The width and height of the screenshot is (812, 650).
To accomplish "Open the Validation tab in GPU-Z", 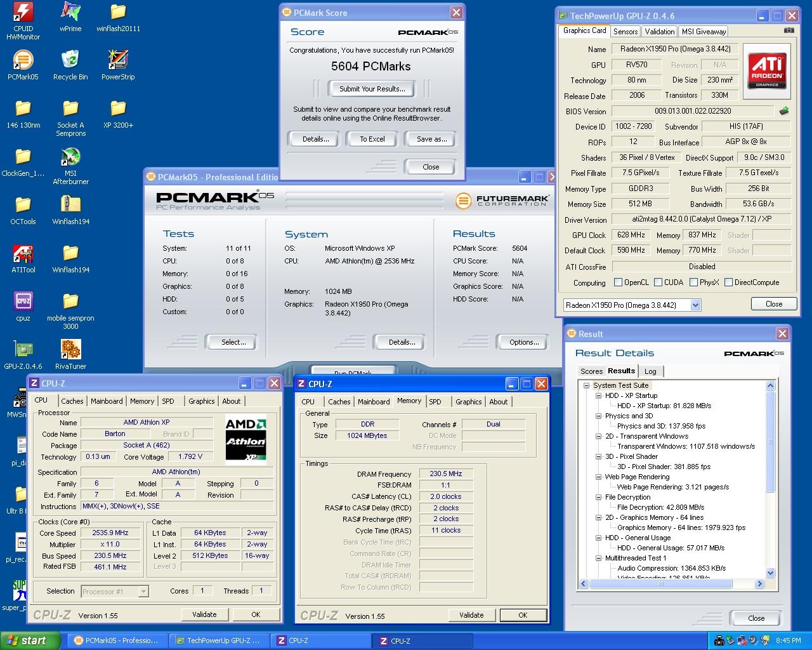I will coord(660,32).
